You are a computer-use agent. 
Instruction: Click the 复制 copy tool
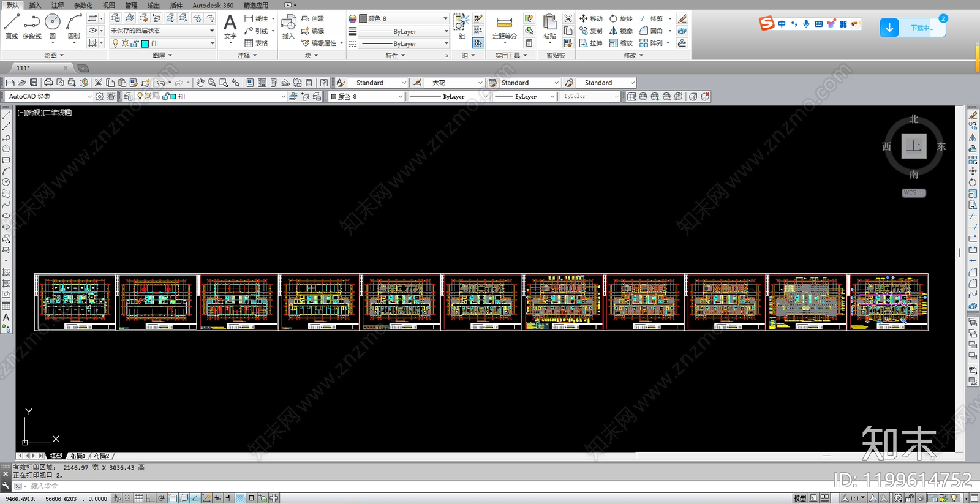tap(591, 31)
